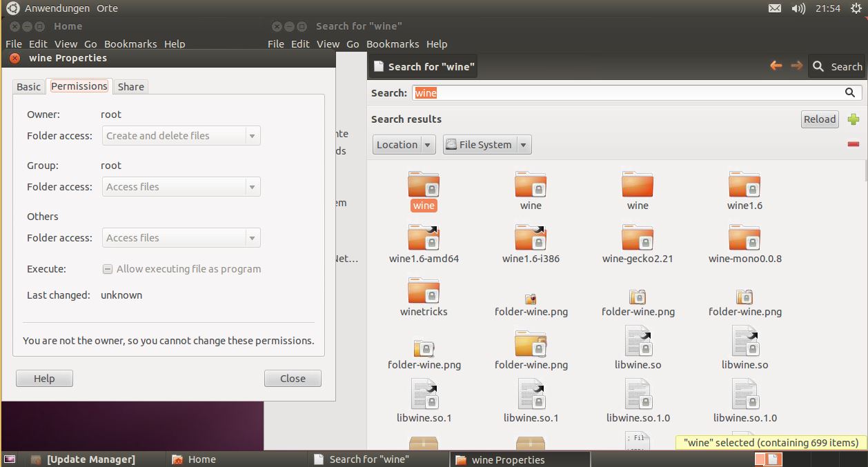Open the Owner folder access dropdown

coord(181,136)
